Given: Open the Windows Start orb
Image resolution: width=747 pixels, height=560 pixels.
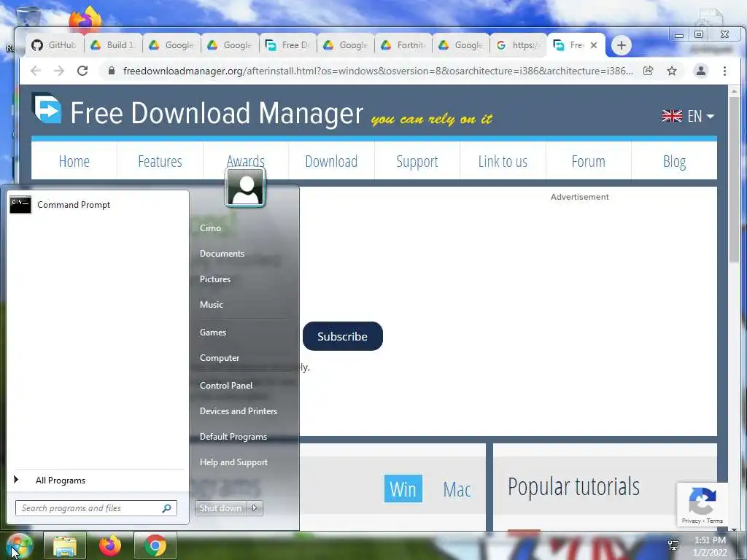Looking at the screenshot, I should point(19,545).
